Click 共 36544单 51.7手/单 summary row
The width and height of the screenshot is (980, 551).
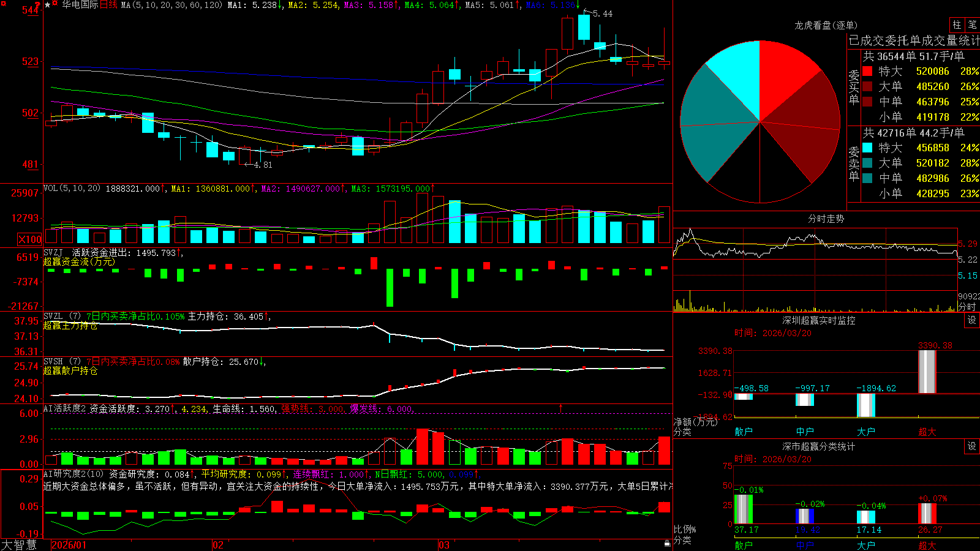(x=913, y=56)
